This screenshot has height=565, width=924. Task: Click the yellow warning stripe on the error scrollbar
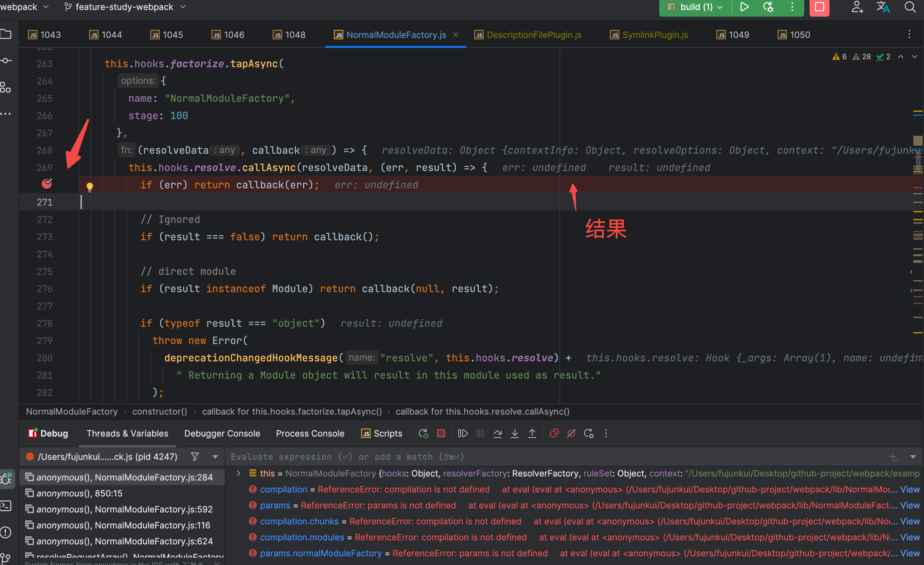point(918,112)
